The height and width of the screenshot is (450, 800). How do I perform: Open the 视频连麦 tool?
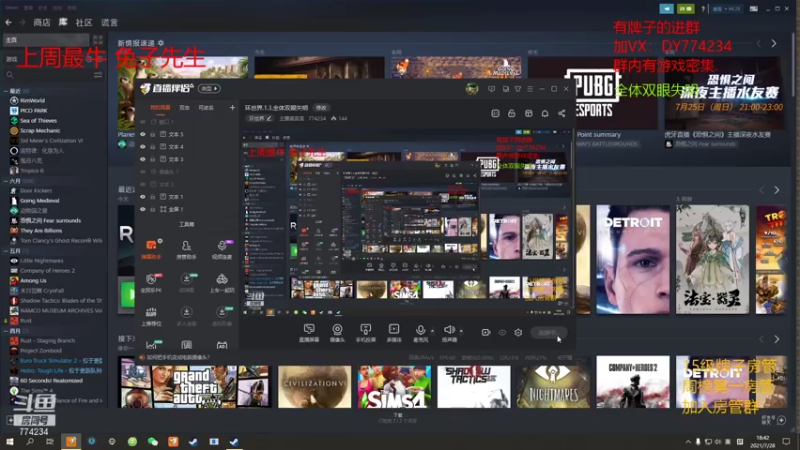click(x=222, y=249)
